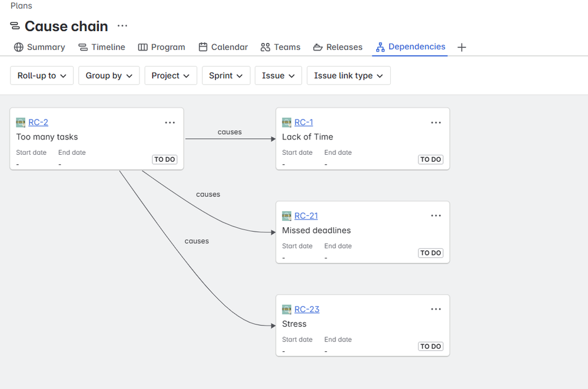Click the Plans breadcrumb link
Image resolution: width=588 pixels, height=389 pixels.
(21, 6)
